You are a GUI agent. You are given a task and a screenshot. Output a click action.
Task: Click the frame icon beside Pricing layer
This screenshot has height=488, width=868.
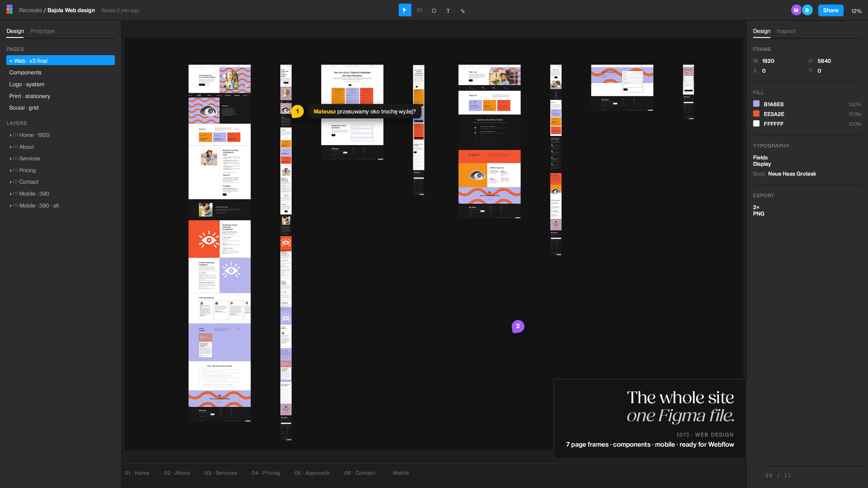pos(16,170)
